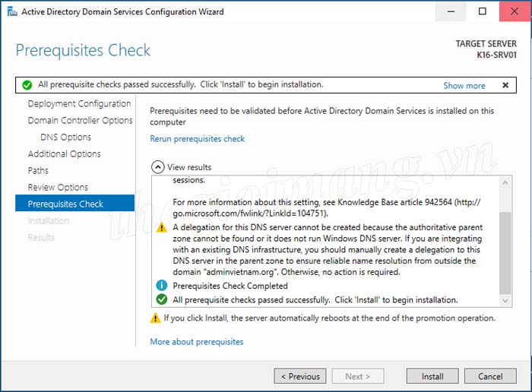Collapse the View results section

point(157,167)
